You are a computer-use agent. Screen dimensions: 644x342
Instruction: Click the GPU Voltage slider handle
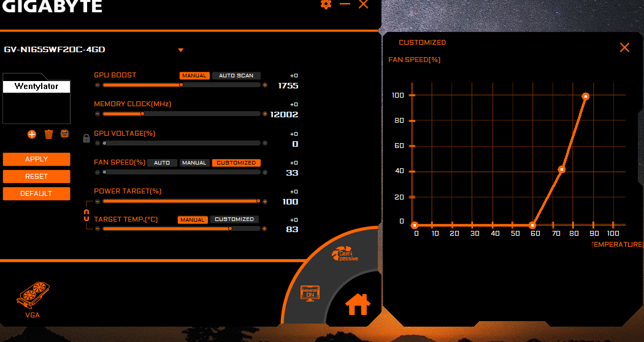coord(105,143)
